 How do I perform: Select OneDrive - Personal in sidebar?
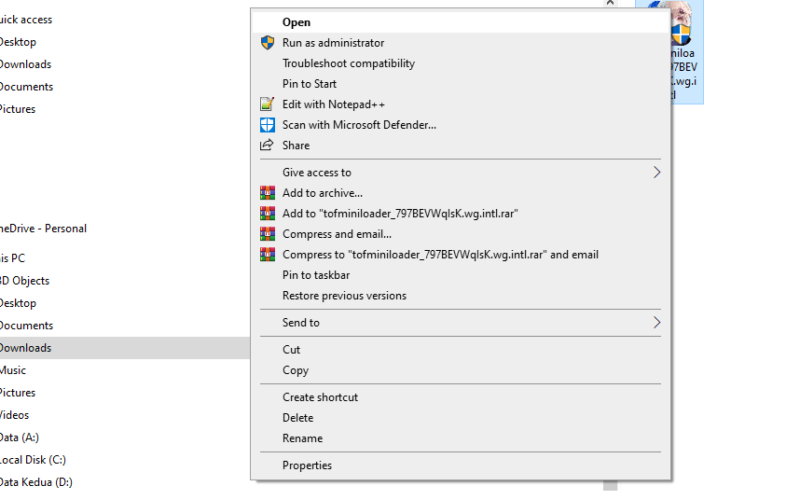43,229
